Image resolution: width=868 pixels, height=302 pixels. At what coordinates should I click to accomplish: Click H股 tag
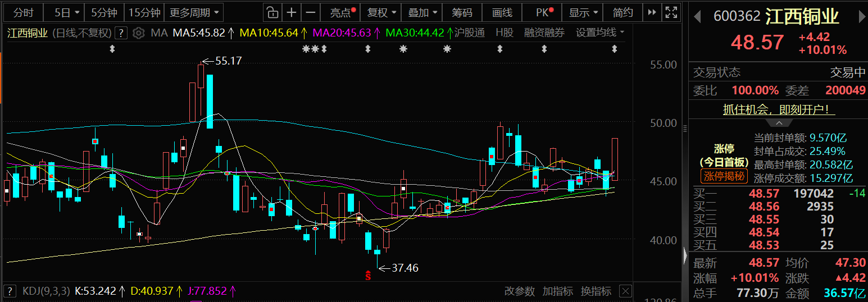point(505,33)
